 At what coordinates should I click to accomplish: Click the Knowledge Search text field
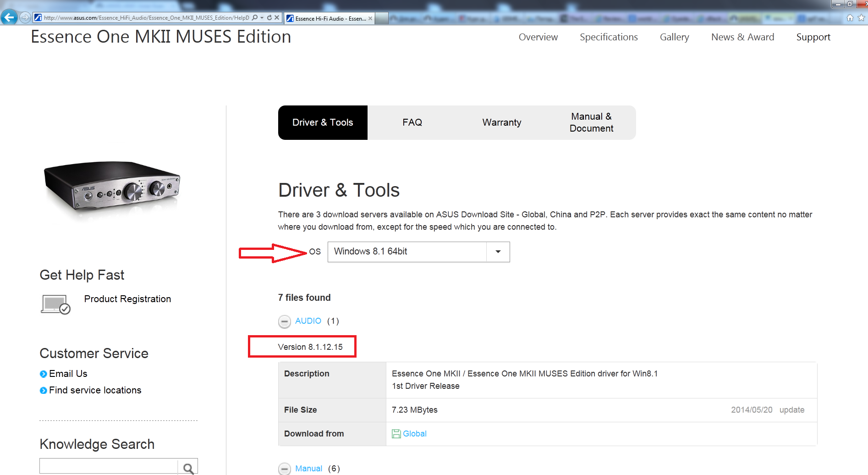tap(109, 466)
